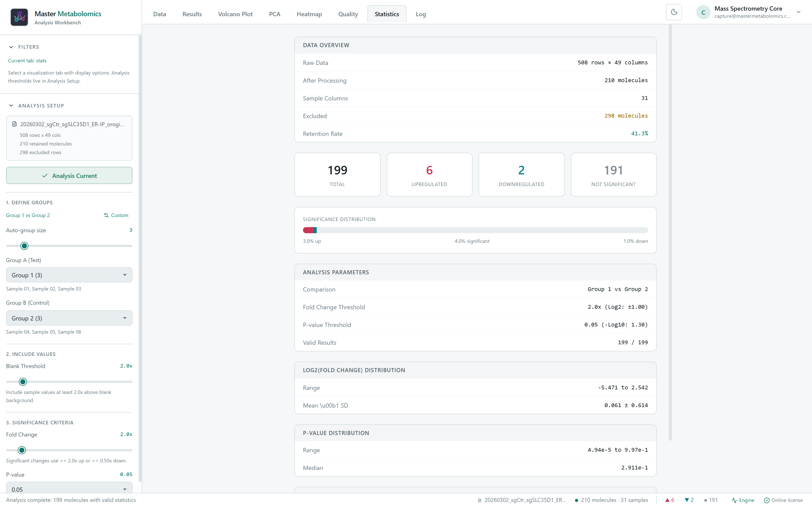The height and width of the screenshot is (507, 812).
Task: Open the Group B (Control) dropdown
Action: [x=69, y=318]
